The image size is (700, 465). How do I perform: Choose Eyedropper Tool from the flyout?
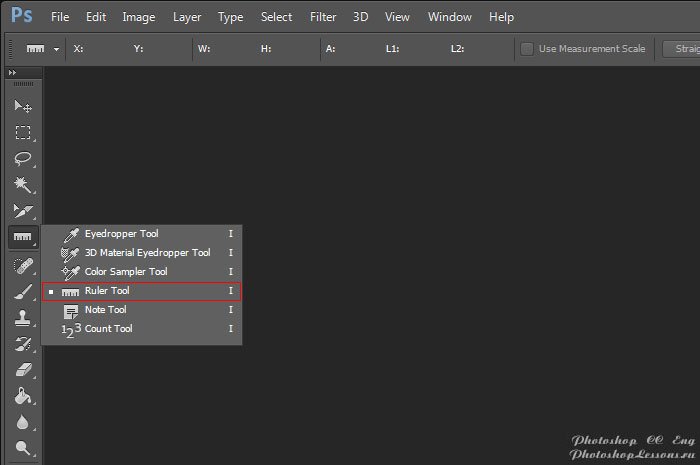click(x=121, y=234)
